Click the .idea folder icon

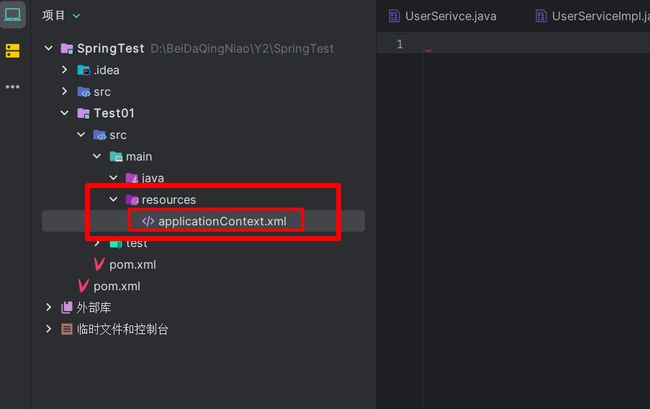tap(83, 70)
